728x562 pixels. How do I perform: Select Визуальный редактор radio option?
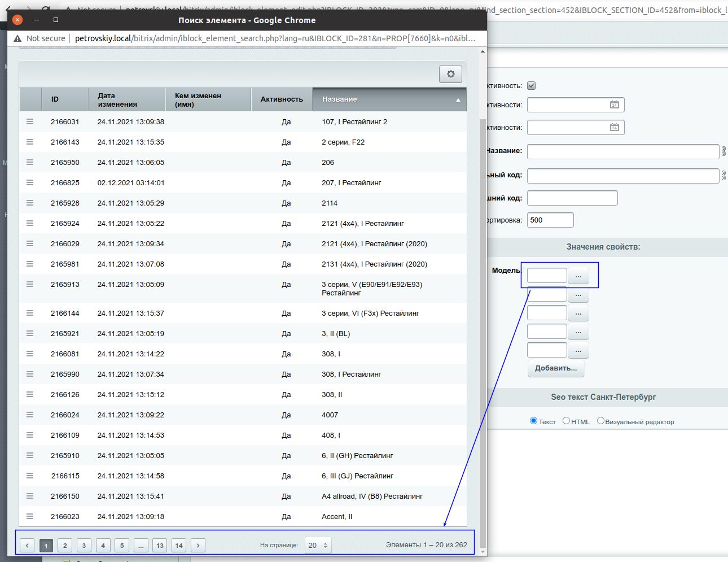[600, 421]
